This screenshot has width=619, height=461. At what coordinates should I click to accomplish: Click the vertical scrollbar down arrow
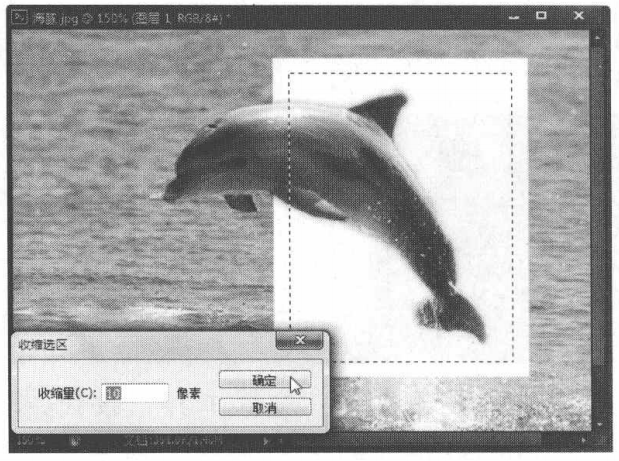click(x=599, y=424)
